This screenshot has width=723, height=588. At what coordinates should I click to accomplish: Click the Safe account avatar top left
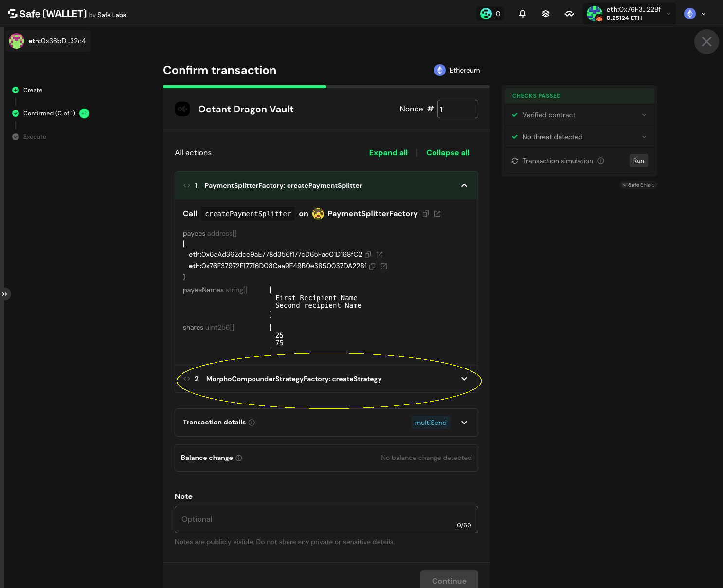17,41
